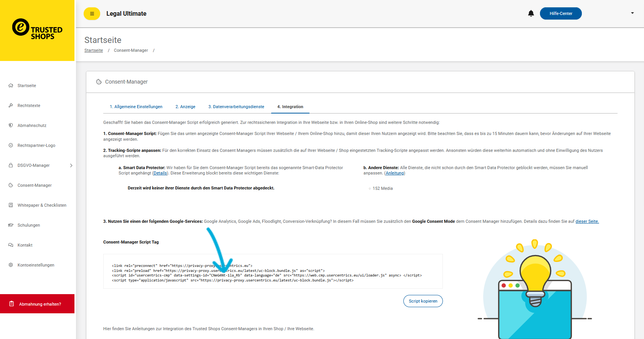Click the Consent-Manager cookie icon in sidebar
The width and height of the screenshot is (644, 339).
(11, 185)
